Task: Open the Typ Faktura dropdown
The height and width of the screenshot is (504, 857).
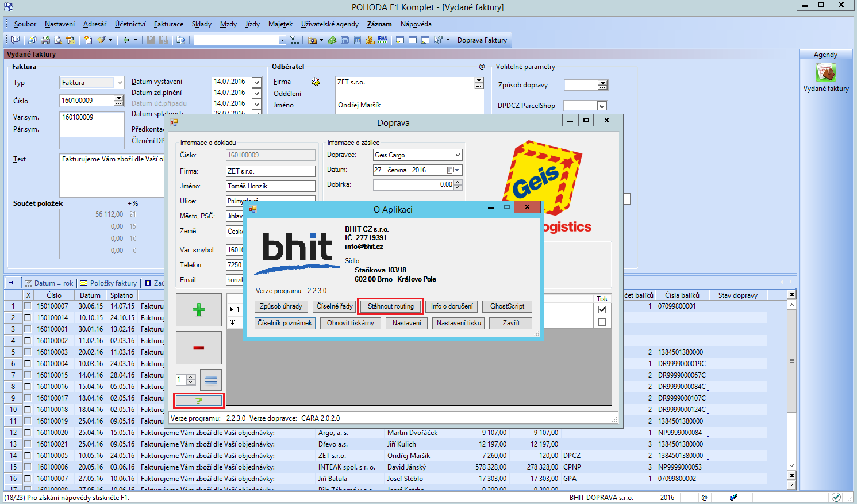Action: coord(119,83)
